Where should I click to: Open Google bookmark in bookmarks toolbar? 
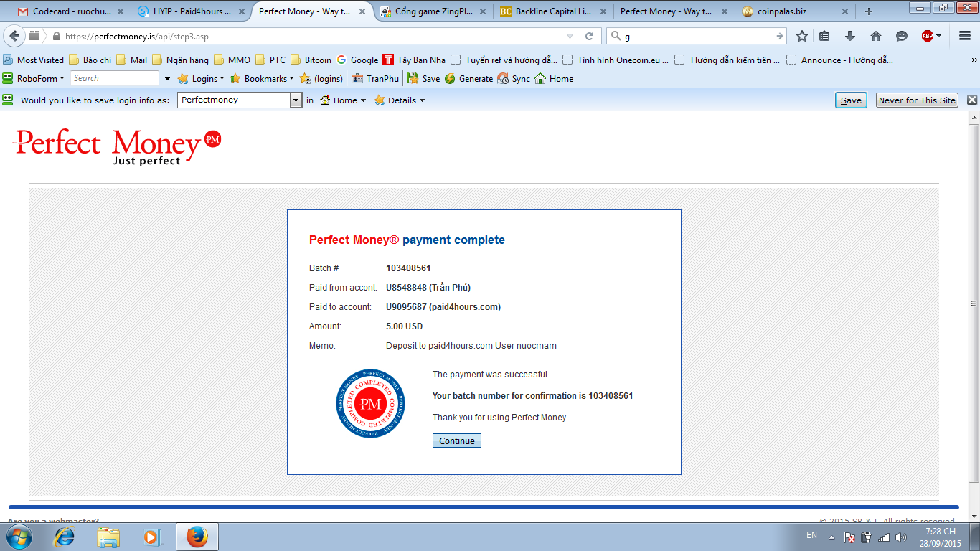[357, 60]
